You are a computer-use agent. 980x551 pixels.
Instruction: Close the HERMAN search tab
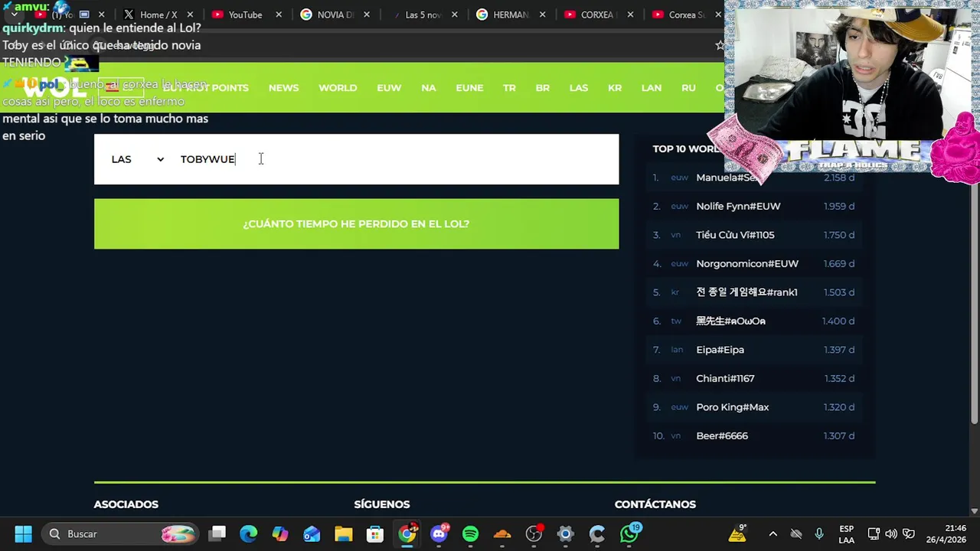(x=544, y=15)
